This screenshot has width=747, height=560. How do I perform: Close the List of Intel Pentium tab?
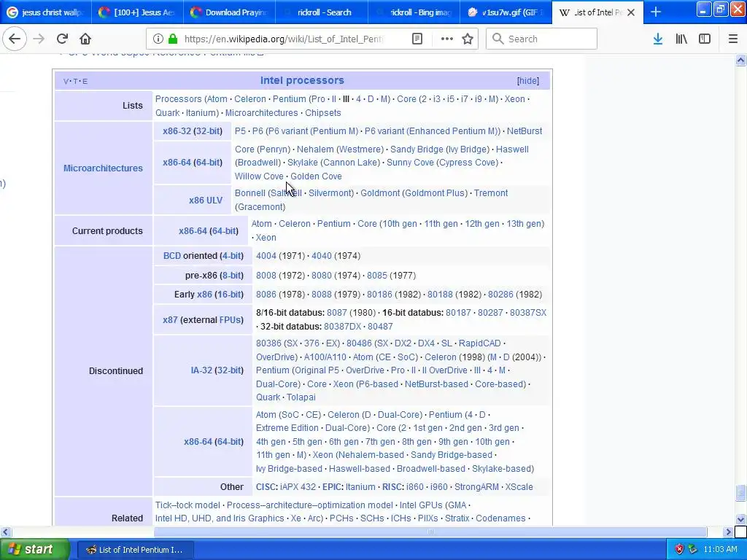click(x=631, y=12)
